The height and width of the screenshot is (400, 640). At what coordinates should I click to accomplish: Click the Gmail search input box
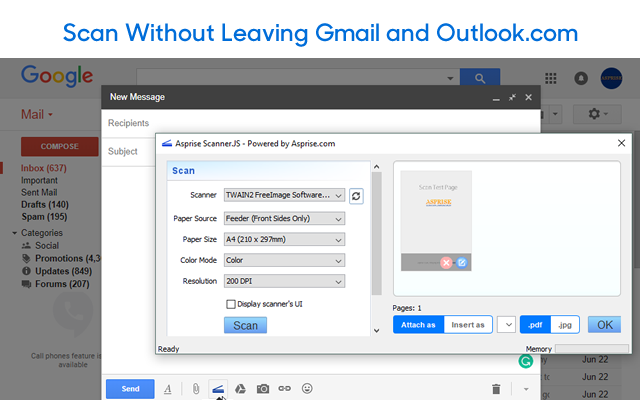pyautogui.click(x=298, y=78)
